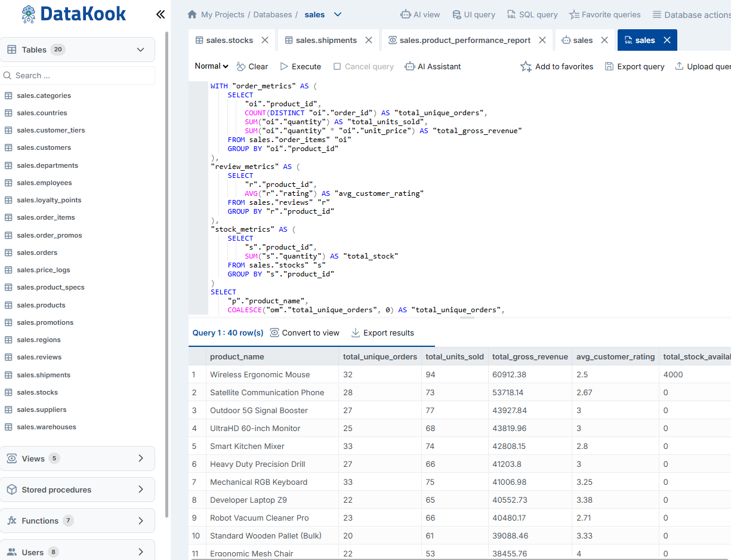Open the sales database switcher dropdown
The width and height of the screenshot is (731, 560).
point(337,14)
